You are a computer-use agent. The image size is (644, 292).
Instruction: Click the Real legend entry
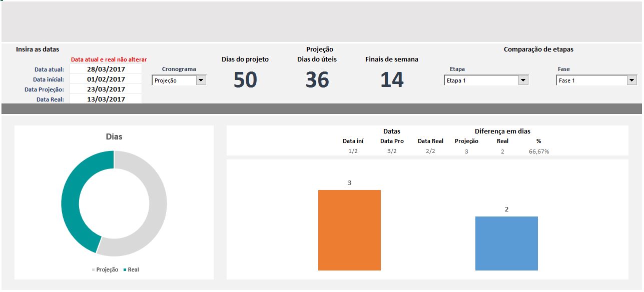tap(134, 269)
